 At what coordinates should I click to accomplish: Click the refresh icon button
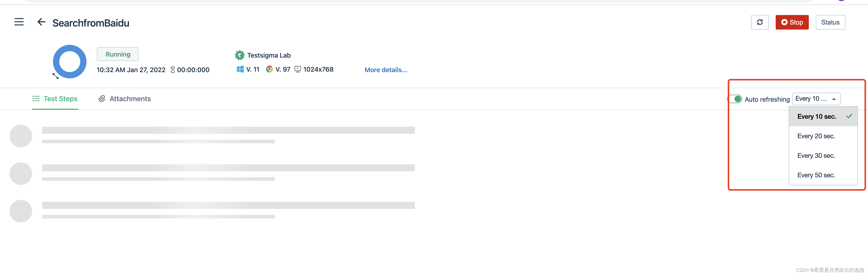click(x=760, y=22)
